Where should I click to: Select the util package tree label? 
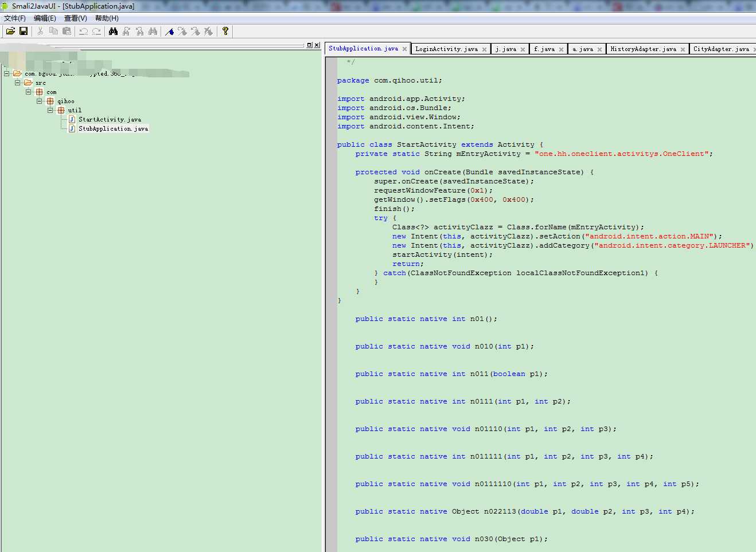[75, 110]
